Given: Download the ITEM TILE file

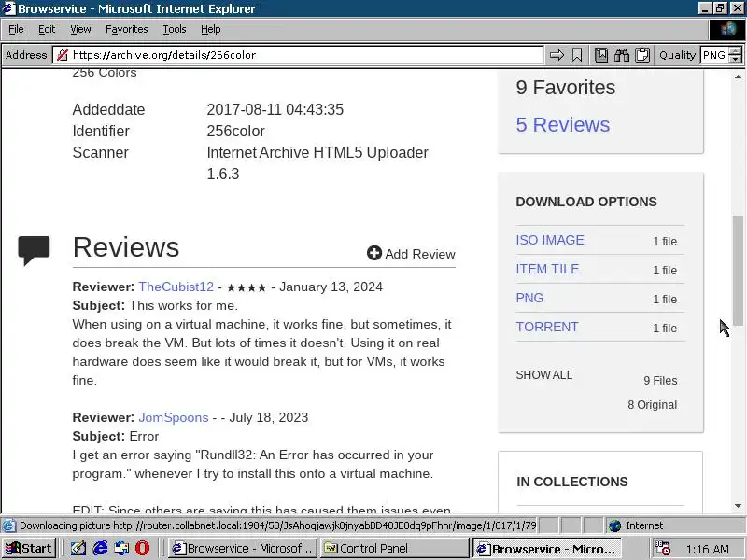Looking at the screenshot, I should coord(547,269).
